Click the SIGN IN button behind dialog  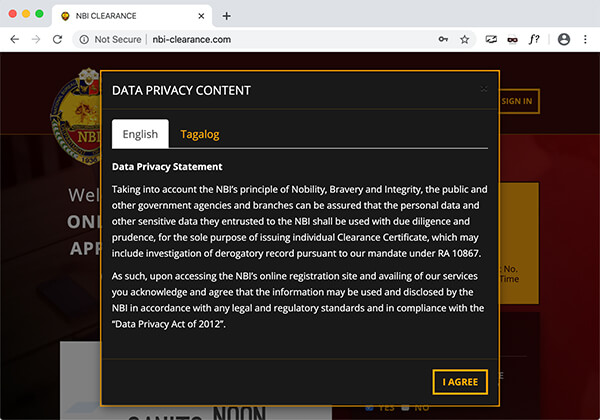[518, 101]
